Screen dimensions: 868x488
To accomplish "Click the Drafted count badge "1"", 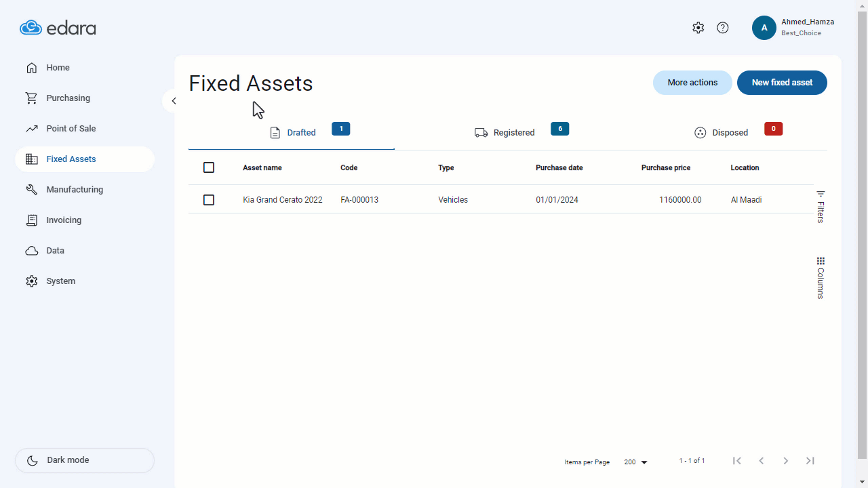I will tap(341, 129).
